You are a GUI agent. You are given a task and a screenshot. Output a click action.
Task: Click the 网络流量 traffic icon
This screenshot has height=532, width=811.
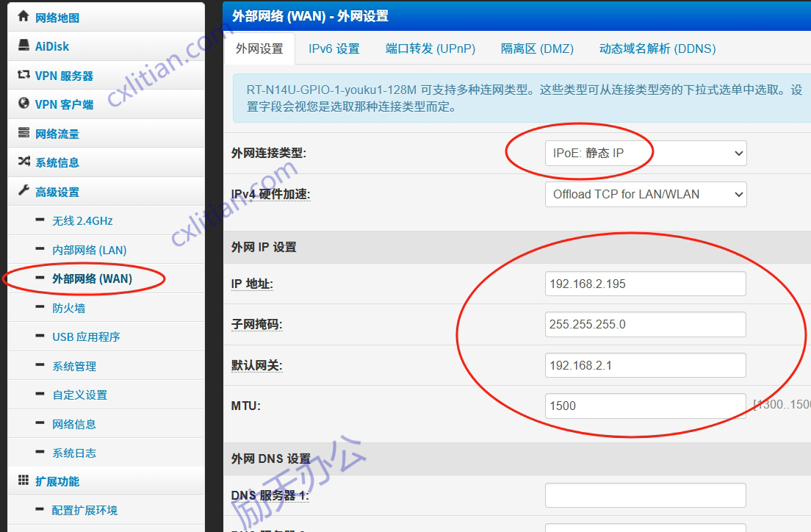(23, 133)
